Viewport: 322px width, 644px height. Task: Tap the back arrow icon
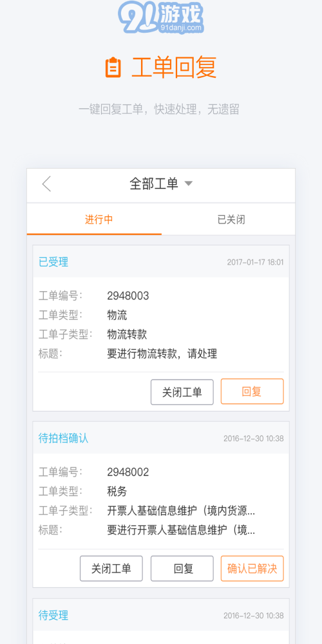(x=46, y=184)
